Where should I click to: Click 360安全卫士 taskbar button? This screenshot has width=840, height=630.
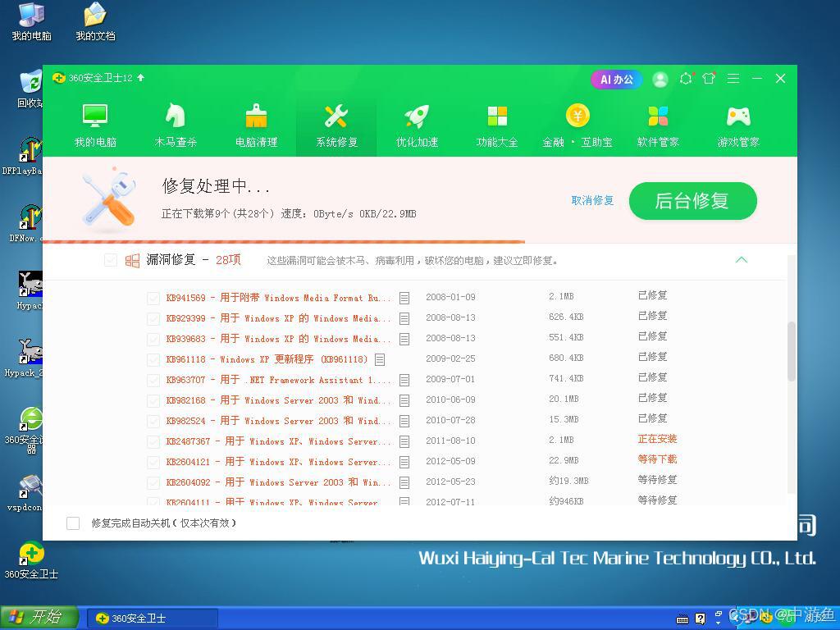(x=152, y=619)
